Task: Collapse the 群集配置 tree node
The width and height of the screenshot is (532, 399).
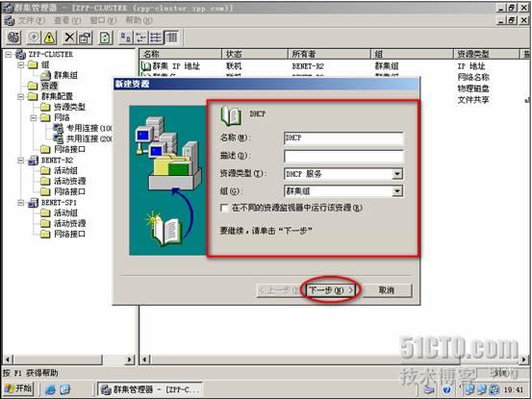Action: pyautogui.click(x=21, y=96)
